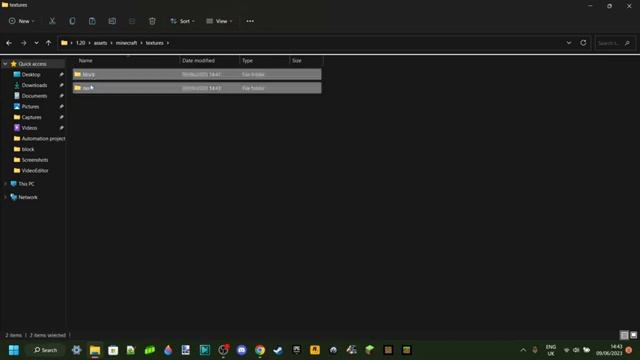This screenshot has height=360, width=640.
Task: Select This PC in navigation pane
Action: pos(26,184)
